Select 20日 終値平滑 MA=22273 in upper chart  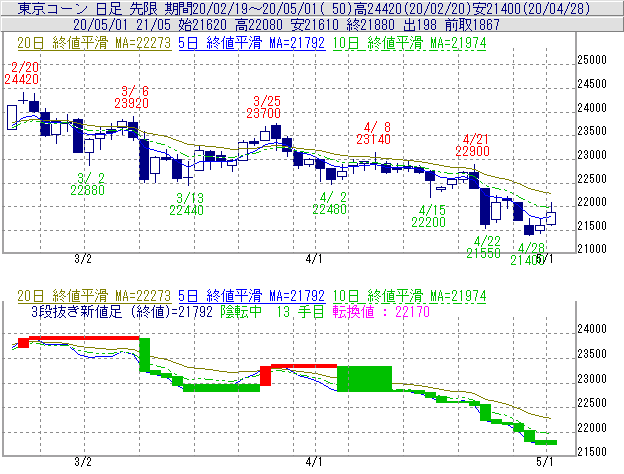pyautogui.click(x=94, y=43)
